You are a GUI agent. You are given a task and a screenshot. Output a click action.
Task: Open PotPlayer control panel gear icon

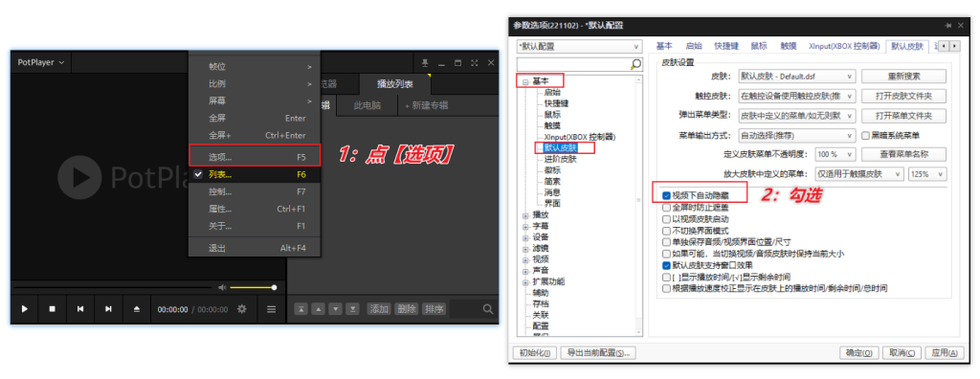pyautogui.click(x=242, y=309)
